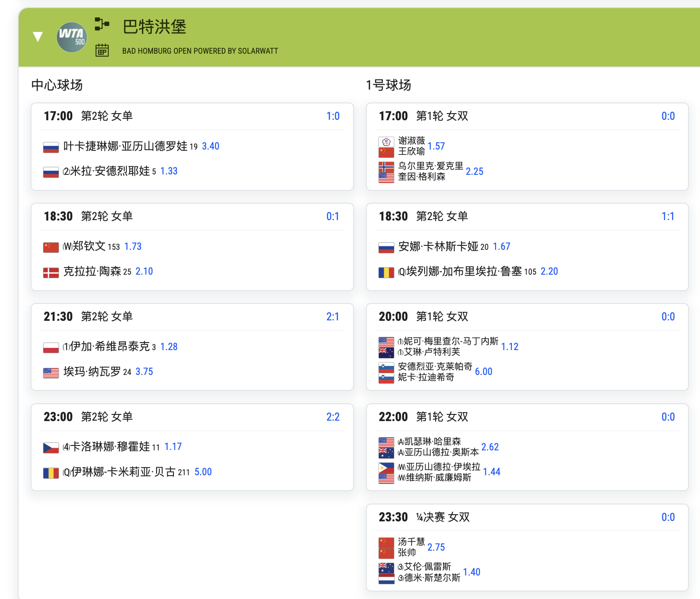Select the 1号球场 court heading
This screenshot has height=599, width=700.
coord(389,85)
